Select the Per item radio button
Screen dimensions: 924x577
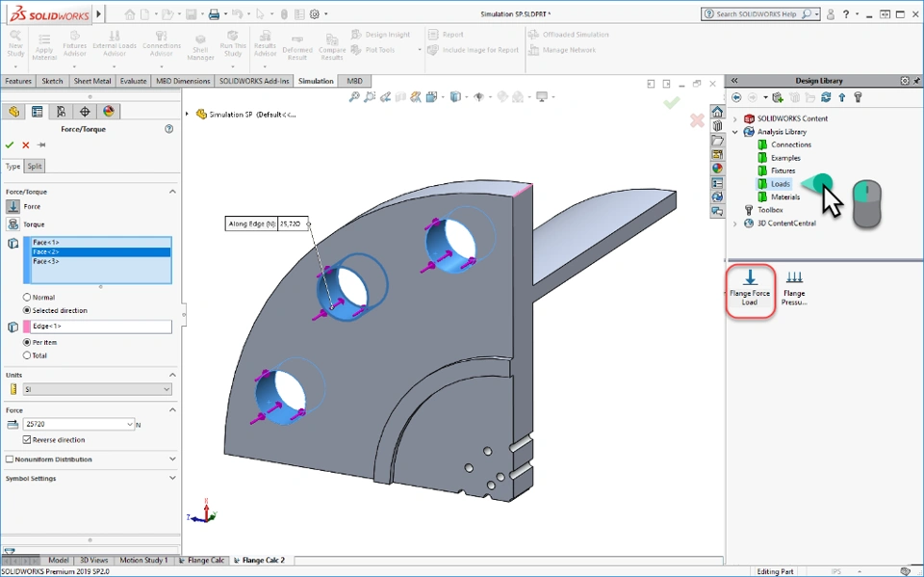coord(27,342)
